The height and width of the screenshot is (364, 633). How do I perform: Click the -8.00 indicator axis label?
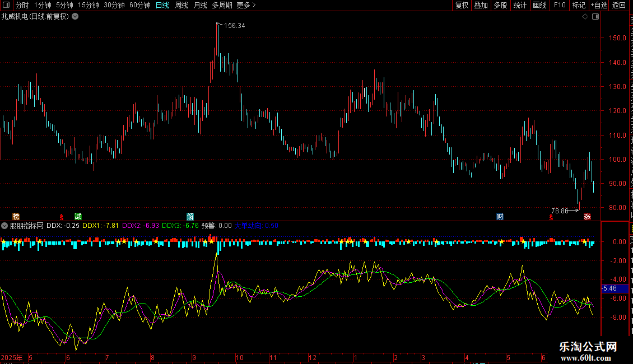click(x=618, y=318)
